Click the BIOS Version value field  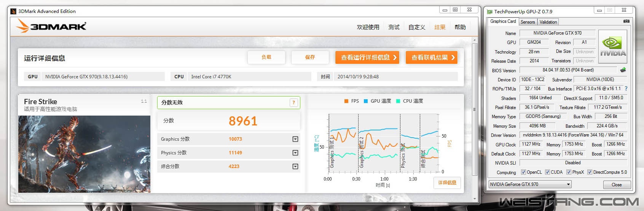click(568, 70)
